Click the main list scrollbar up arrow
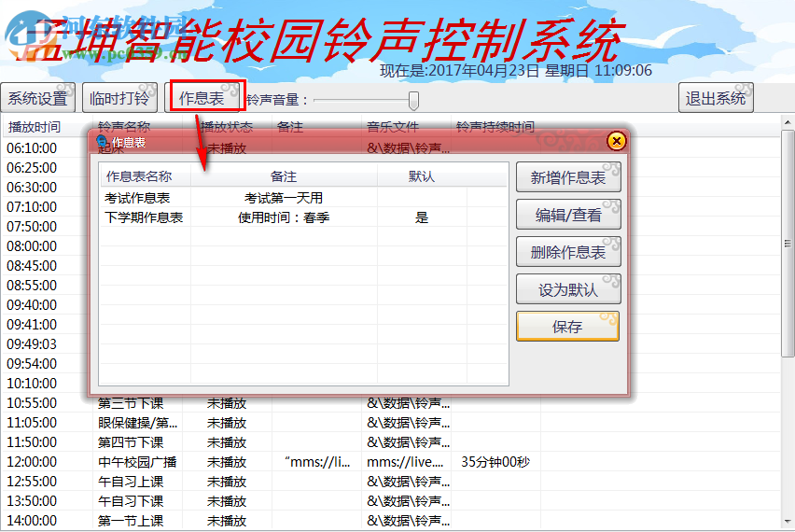Viewport: 795px width, 532px height. (788, 122)
